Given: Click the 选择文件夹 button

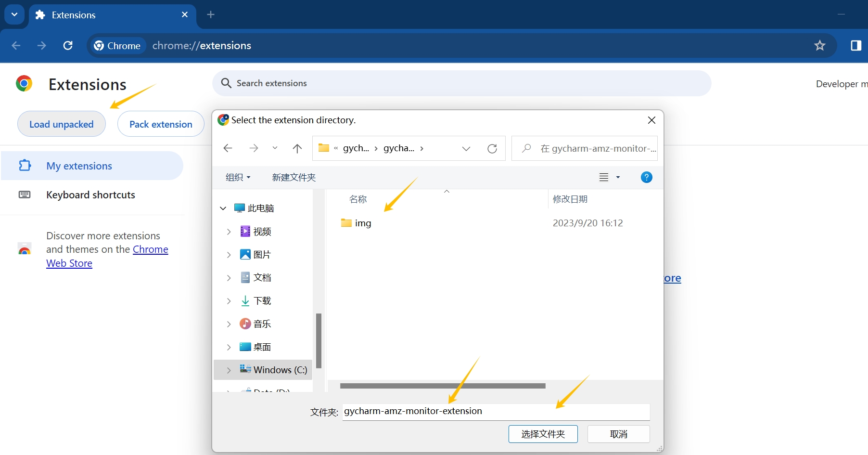Looking at the screenshot, I should [x=543, y=434].
